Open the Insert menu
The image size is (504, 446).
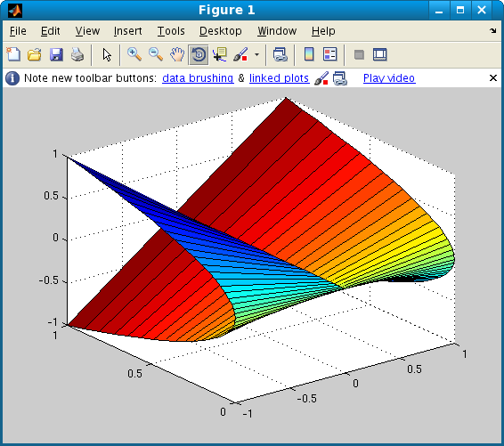(x=127, y=31)
